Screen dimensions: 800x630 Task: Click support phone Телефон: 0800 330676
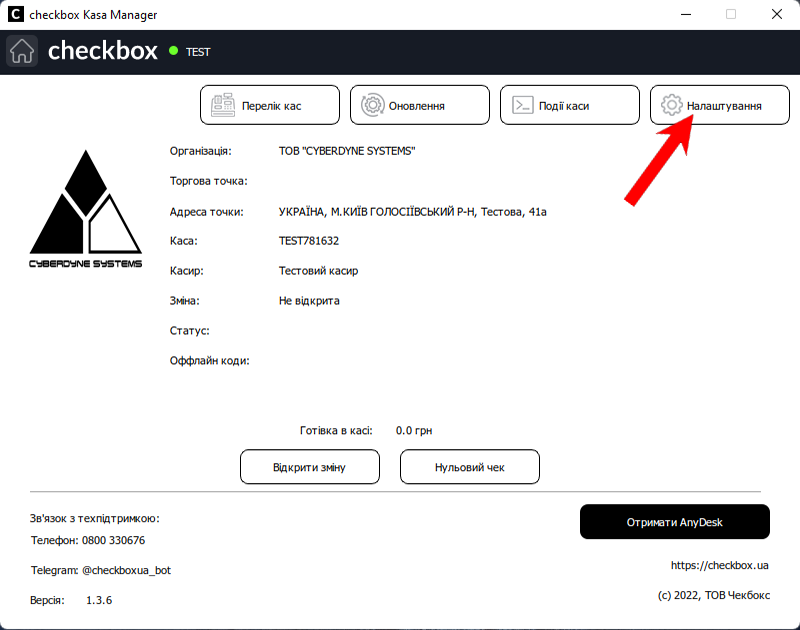(88, 540)
